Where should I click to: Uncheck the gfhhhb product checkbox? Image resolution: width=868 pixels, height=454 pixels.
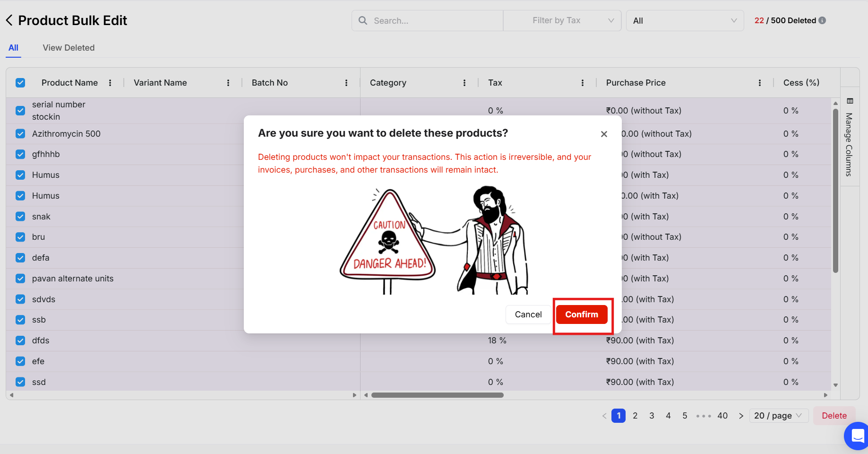[20, 154]
